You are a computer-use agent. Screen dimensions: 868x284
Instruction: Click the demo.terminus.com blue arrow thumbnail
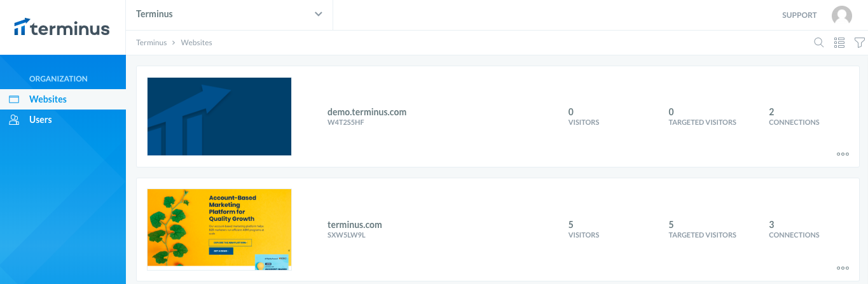tap(219, 117)
